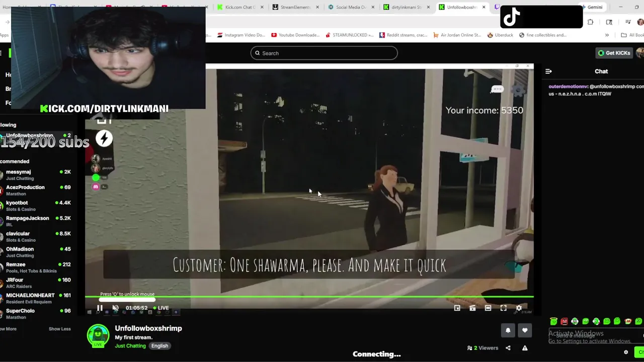Open the Uberduck bookmark
644x362 pixels.
click(501, 35)
